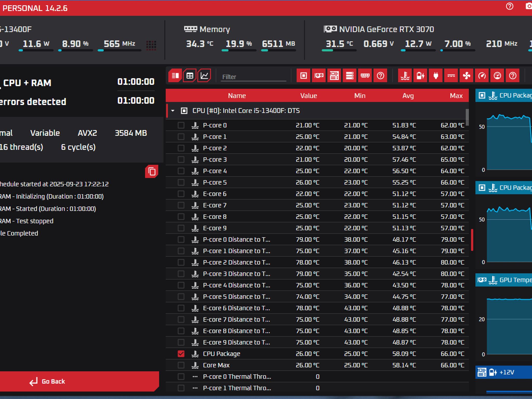Filter by power plug icon
This screenshot has height=399, width=532.
pyautogui.click(x=436, y=76)
